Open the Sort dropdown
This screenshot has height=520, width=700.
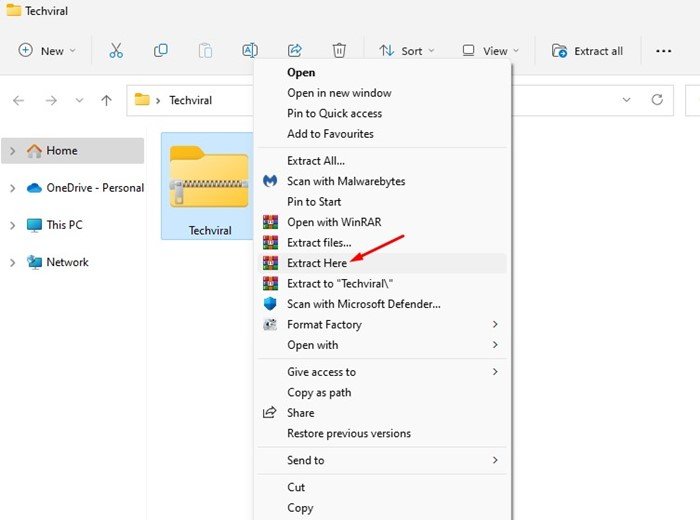click(x=406, y=51)
